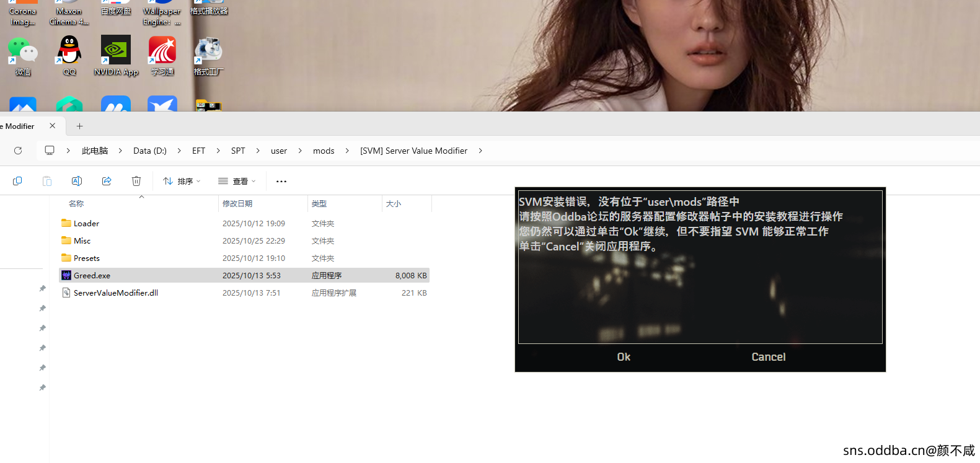Image resolution: width=980 pixels, height=463 pixels.
Task: Click the delete trash icon
Action: click(x=136, y=181)
